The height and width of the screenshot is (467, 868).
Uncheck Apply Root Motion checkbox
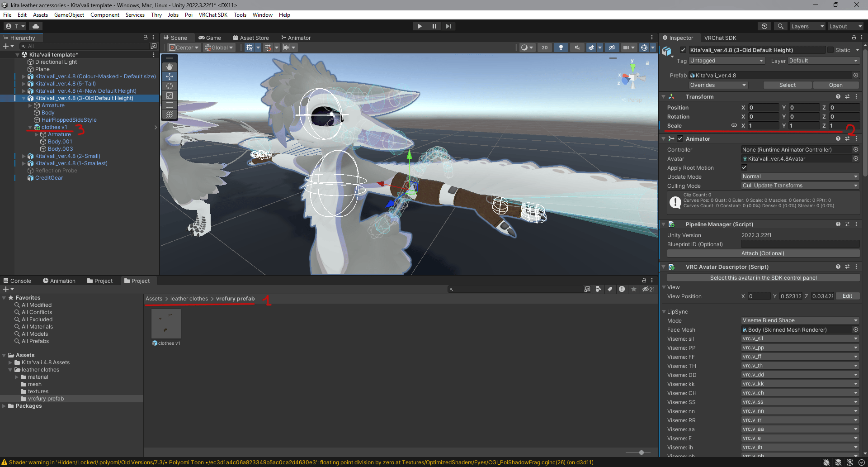[x=744, y=167]
